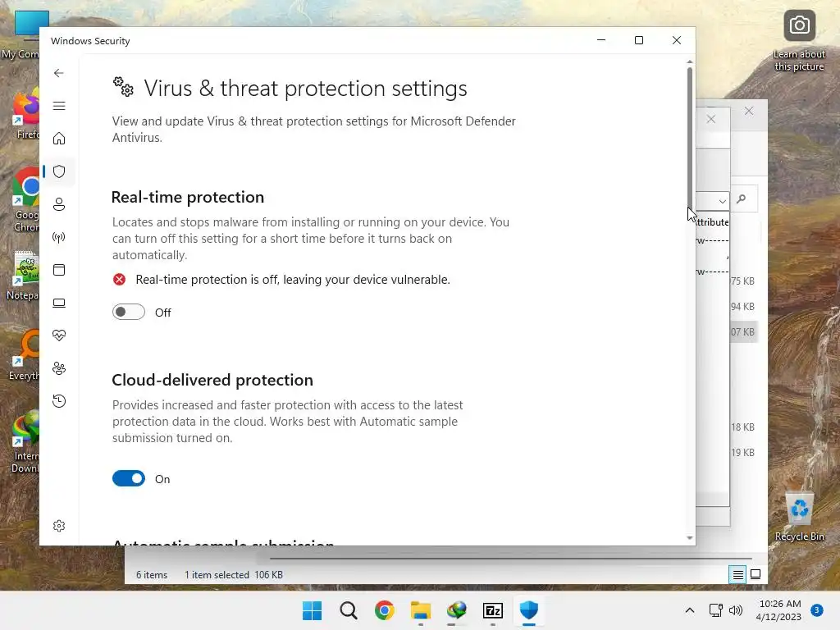Screen dimensions: 840x630
Task: Open the hamburger navigation menu
Action: (x=59, y=106)
